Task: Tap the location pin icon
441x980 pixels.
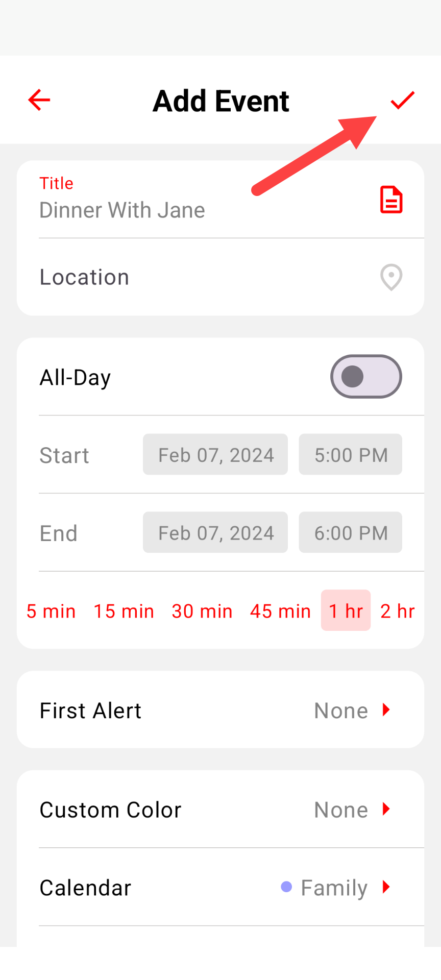Action: click(391, 277)
